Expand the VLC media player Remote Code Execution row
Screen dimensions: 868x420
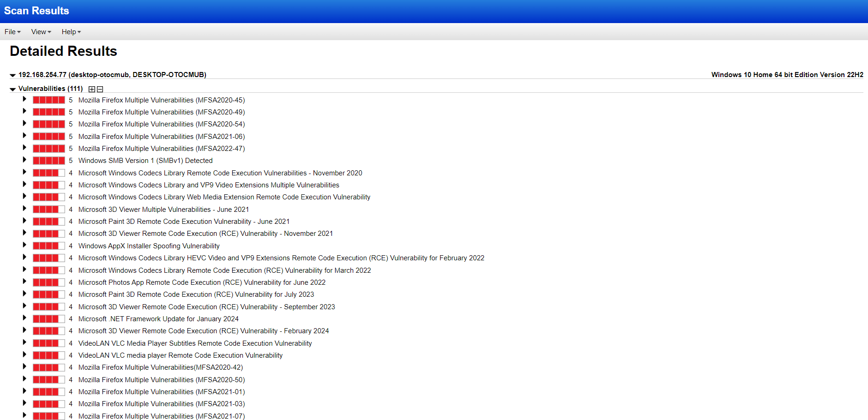point(24,354)
